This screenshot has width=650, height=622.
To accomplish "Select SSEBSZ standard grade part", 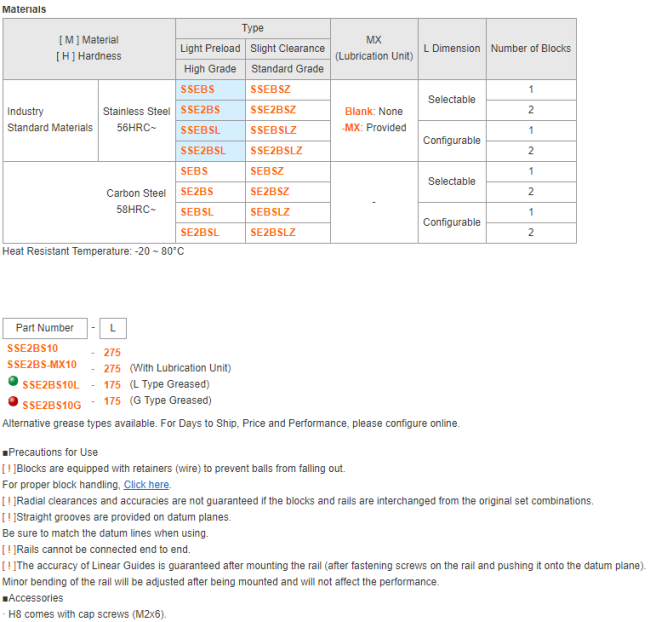I will tap(269, 89).
